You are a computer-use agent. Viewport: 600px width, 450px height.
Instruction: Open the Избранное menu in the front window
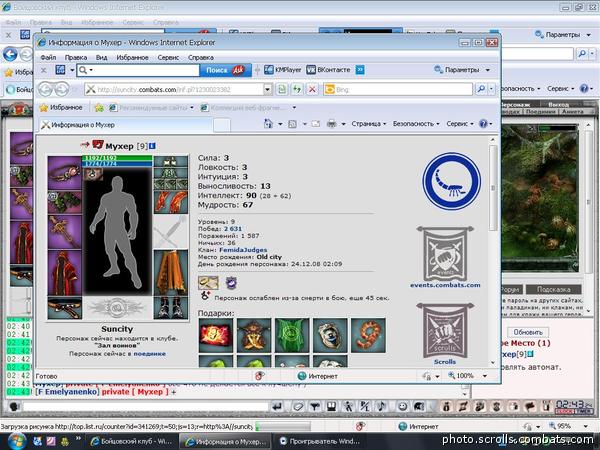132,57
